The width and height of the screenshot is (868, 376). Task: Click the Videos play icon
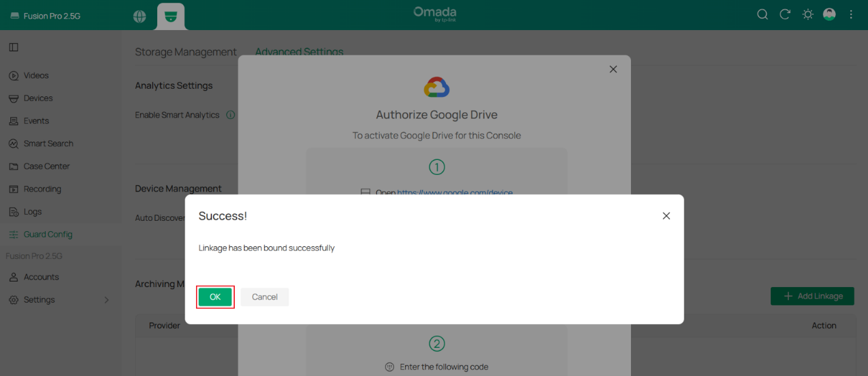[14, 75]
